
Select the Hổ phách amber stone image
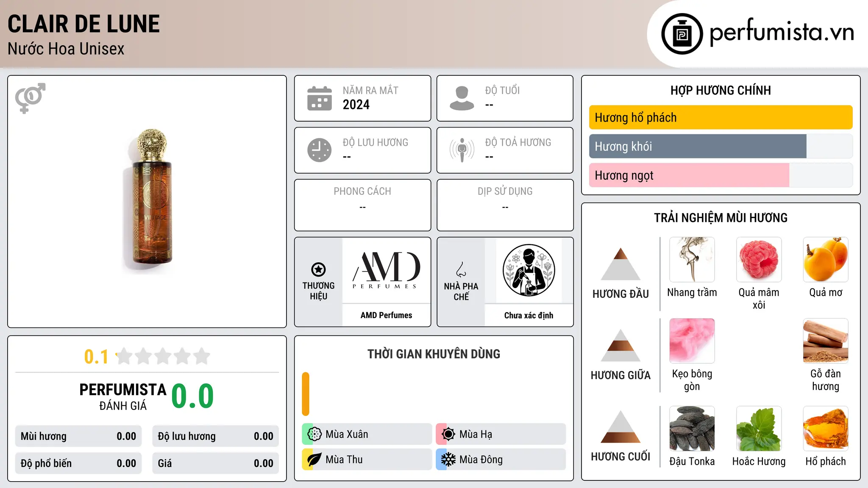(826, 429)
